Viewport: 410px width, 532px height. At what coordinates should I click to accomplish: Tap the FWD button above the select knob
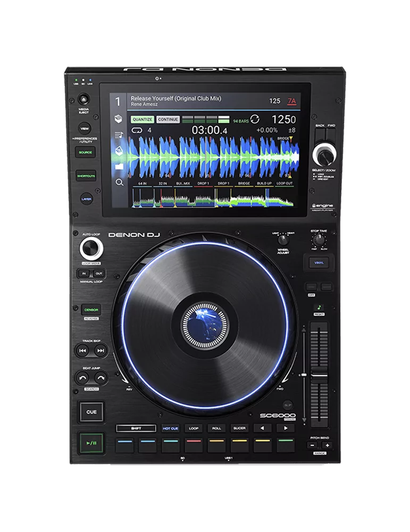[330, 135]
